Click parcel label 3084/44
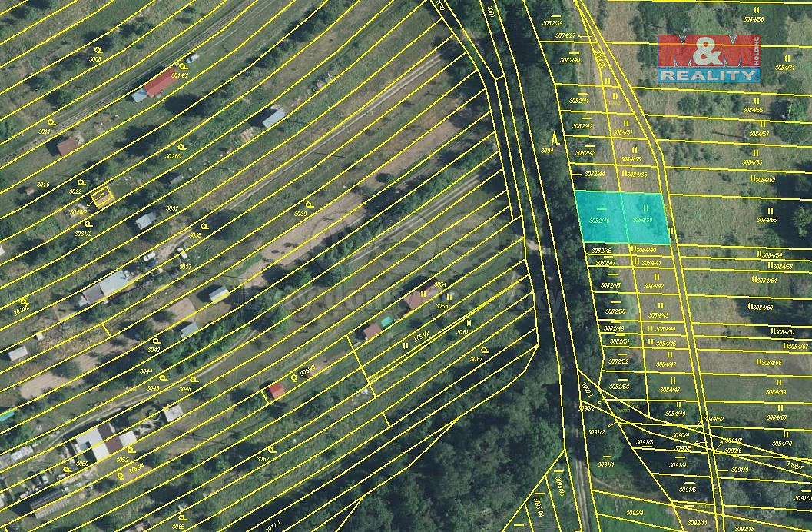 (665, 329)
